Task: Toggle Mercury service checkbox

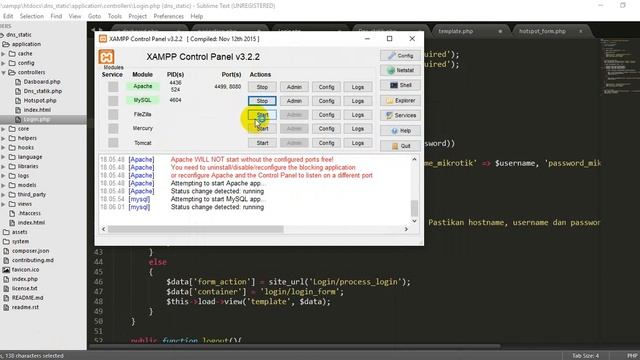Action: point(113,129)
